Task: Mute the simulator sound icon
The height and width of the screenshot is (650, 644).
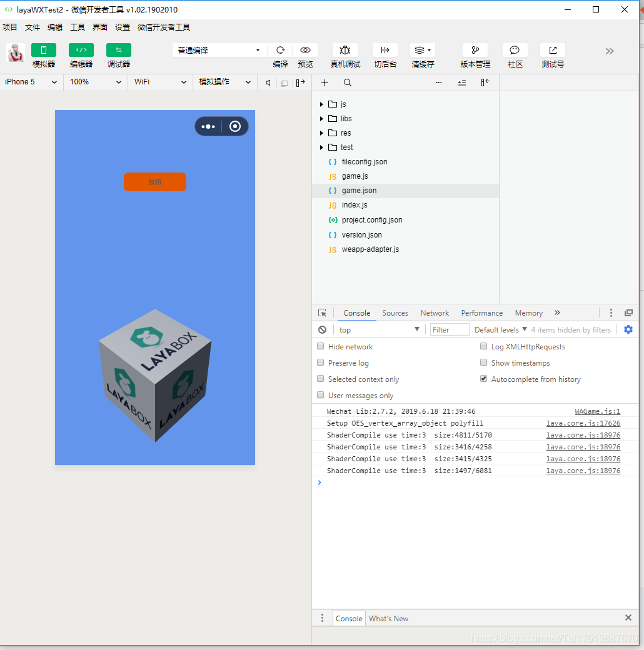Action: [x=268, y=83]
